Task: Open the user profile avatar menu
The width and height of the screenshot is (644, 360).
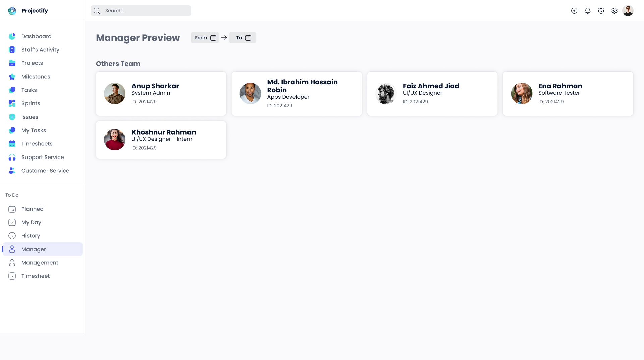Action: tap(628, 11)
